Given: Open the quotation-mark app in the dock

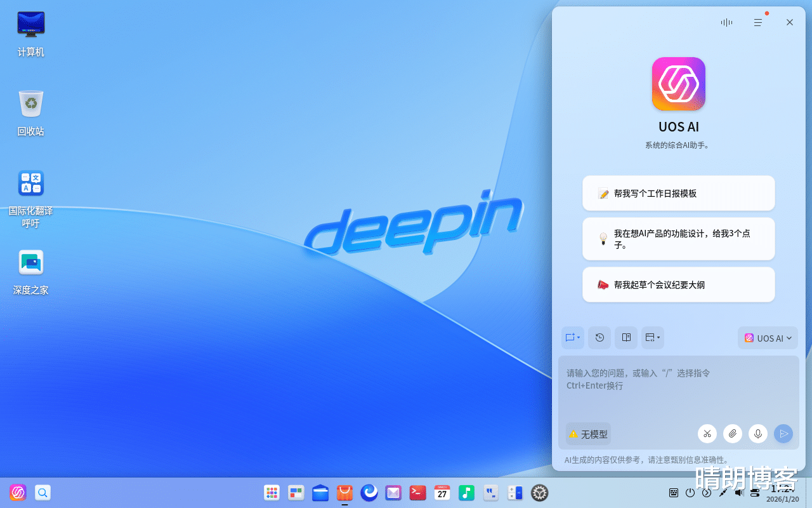Looking at the screenshot, I should (x=491, y=492).
